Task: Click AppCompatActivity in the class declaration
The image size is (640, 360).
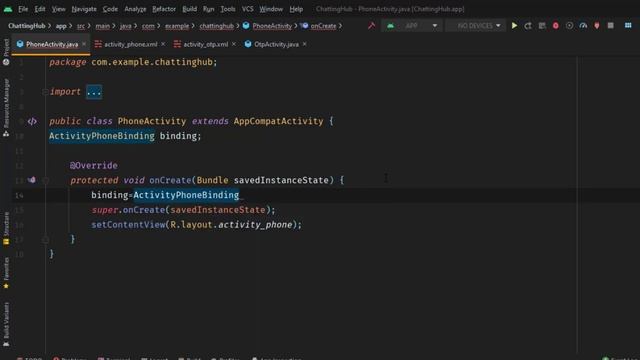Action: [278, 121]
